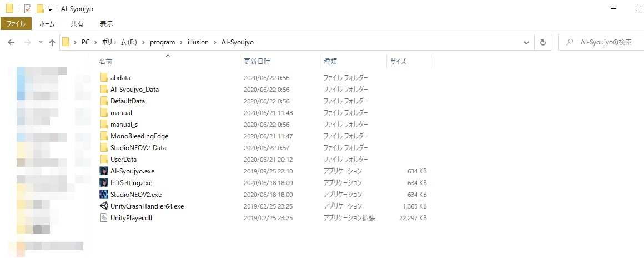Select the AI-Syoujyo.exe application icon
Image resolution: width=644 pixels, height=258 pixels.
(103, 171)
